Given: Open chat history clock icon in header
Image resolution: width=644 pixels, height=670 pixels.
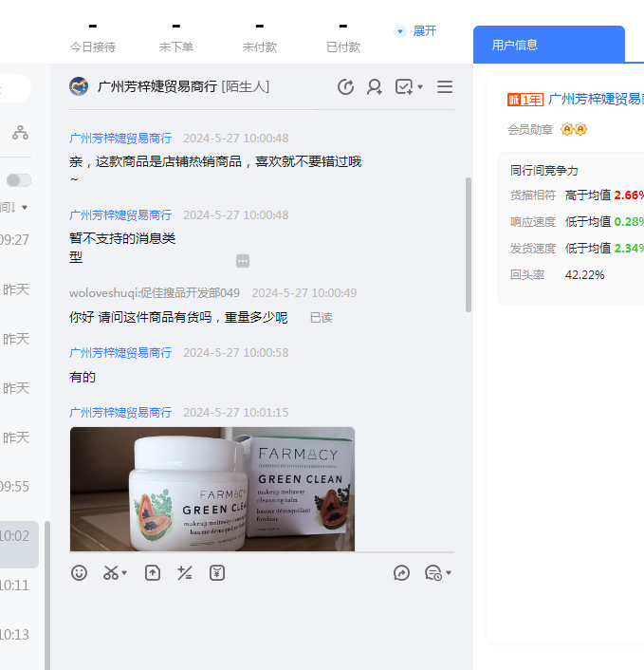Looking at the screenshot, I should 346,87.
